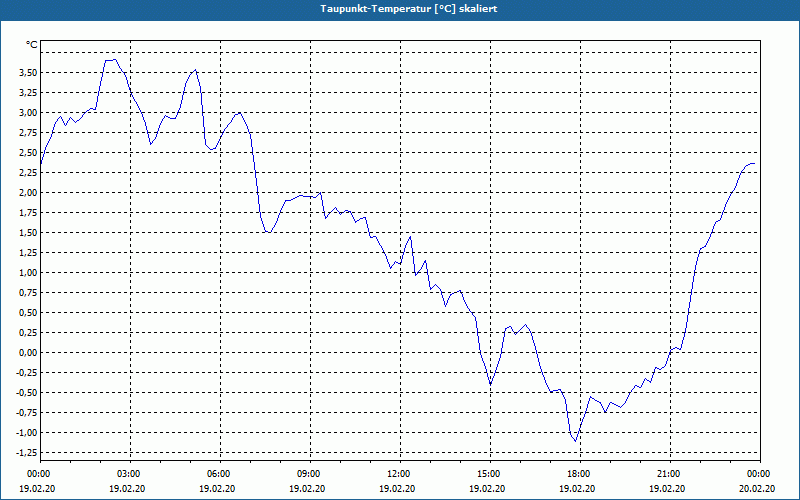
Task: Click the "00:00" time label above 20.02.20
Action: (760, 474)
